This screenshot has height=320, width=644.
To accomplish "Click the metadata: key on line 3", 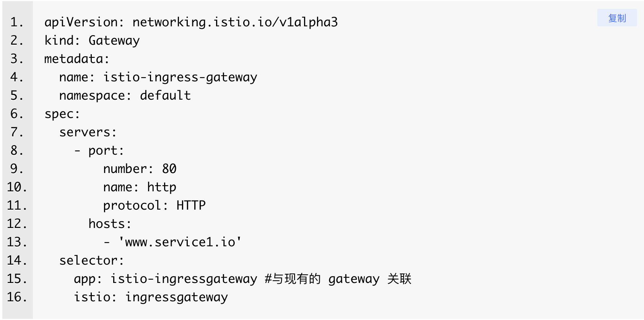I will [77, 59].
